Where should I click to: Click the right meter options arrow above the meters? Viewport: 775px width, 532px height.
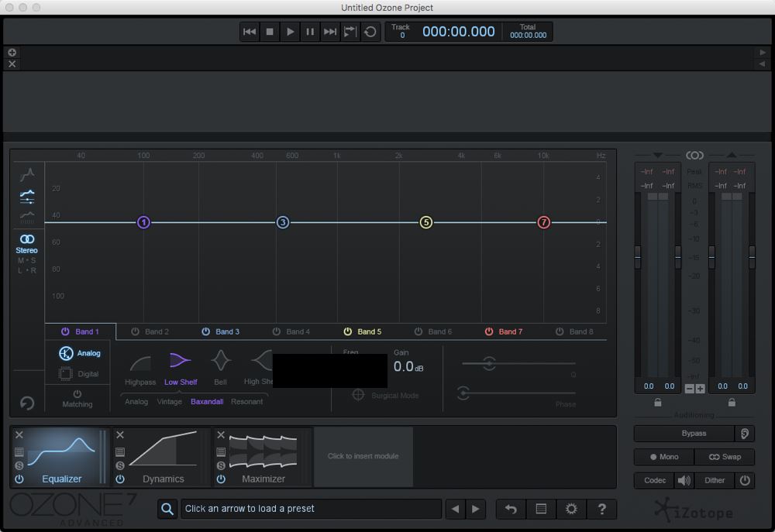(733, 155)
